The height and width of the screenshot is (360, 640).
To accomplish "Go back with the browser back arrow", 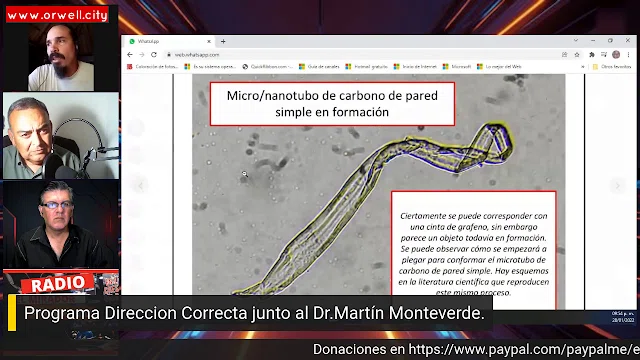I will [130, 55].
